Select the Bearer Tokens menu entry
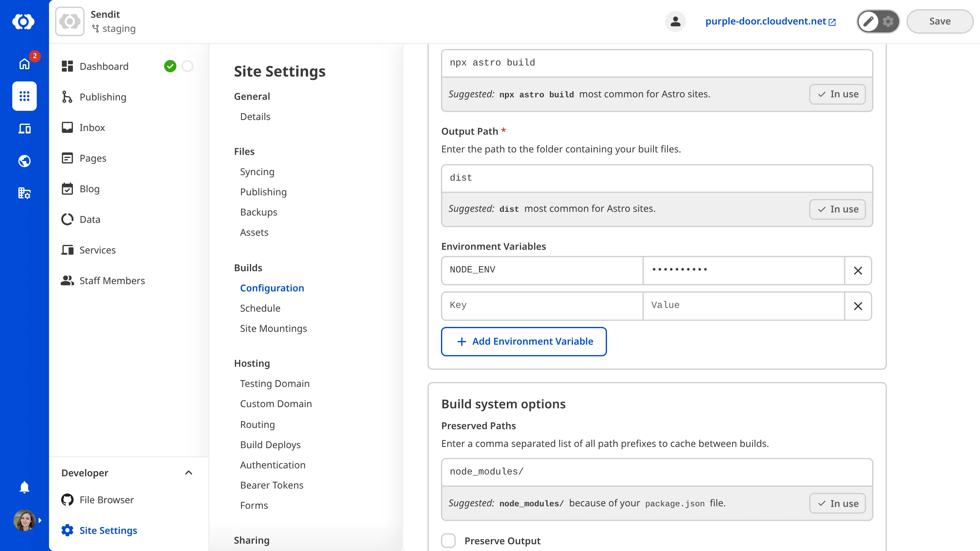Screen dimensions: 980x551 tap(272, 485)
